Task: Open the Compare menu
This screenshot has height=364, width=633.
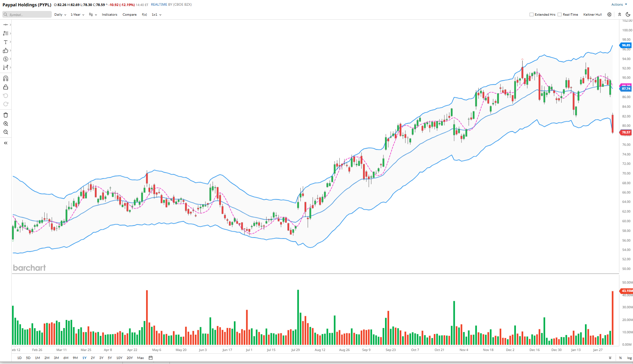Action: point(129,15)
